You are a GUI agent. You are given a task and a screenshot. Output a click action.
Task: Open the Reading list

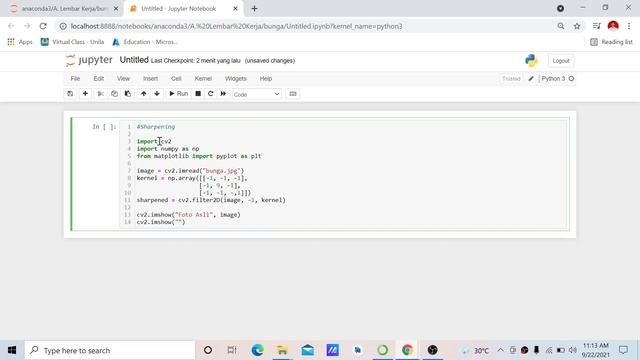coord(611,42)
